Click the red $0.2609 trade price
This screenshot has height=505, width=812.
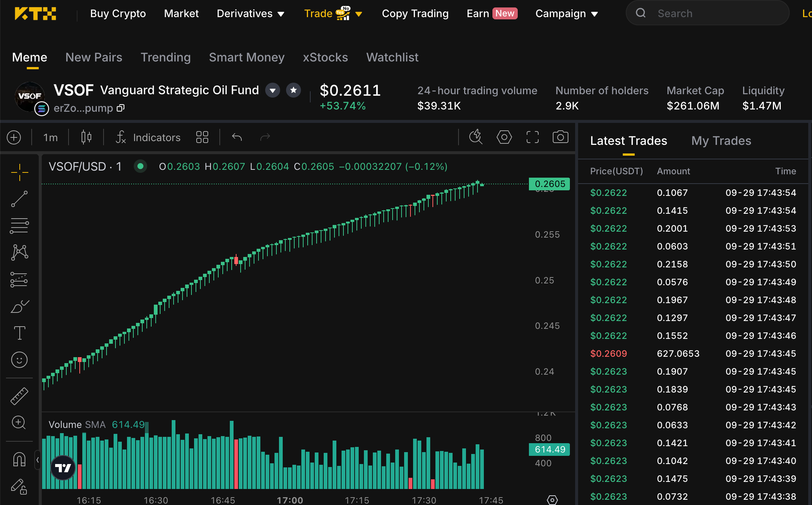[609, 353]
